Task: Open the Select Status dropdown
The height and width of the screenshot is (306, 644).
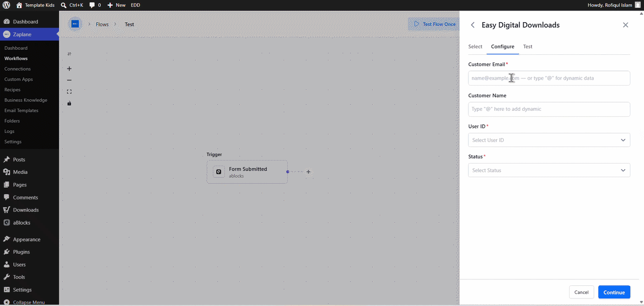Action: pyautogui.click(x=549, y=170)
